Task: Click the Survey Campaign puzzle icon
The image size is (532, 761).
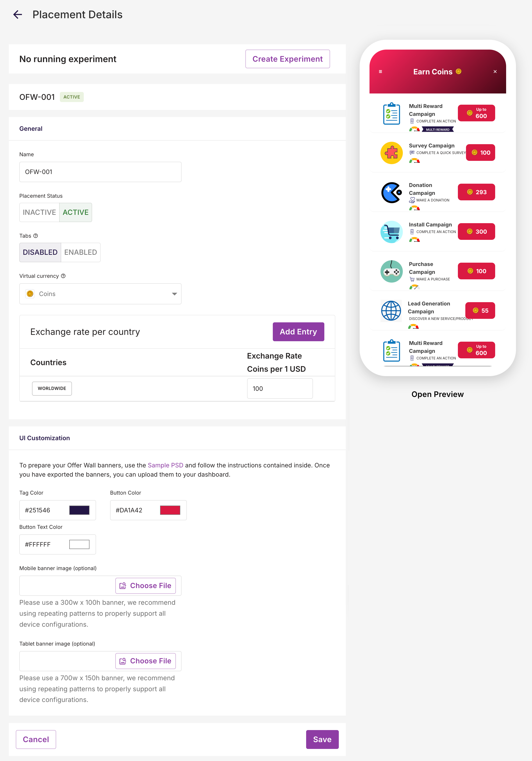Action: tap(391, 153)
